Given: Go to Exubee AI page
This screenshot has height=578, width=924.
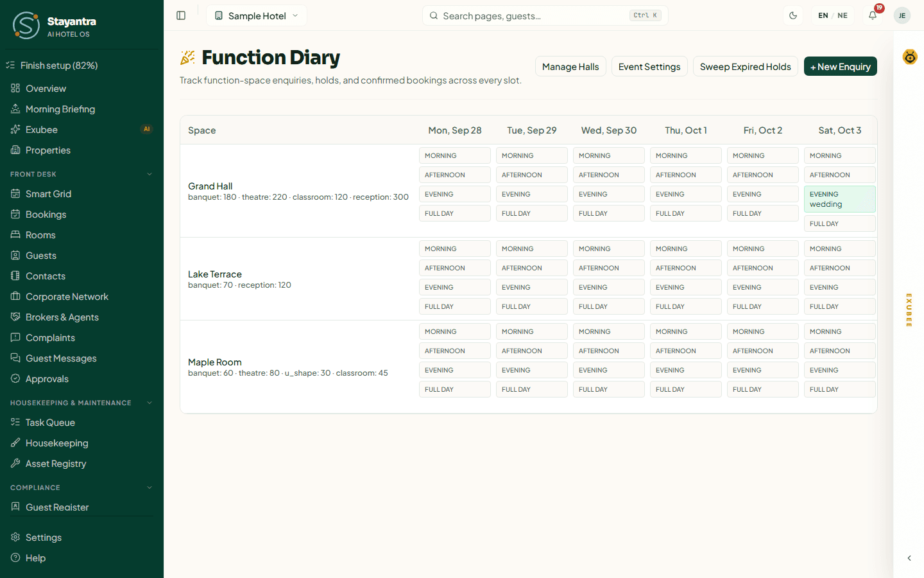Looking at the screenshot, I should pyautogui.click(x=81, y=130).
